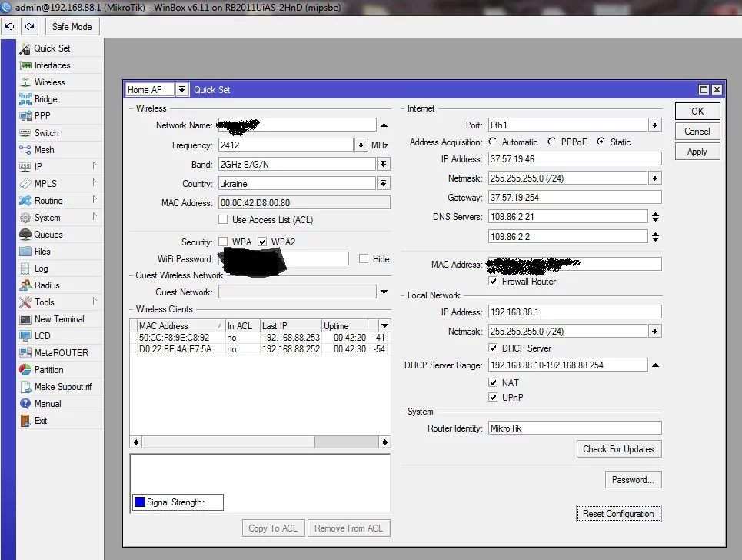Open New Terminal via its icon
This screenshot has height=560, width=742.
25,319
